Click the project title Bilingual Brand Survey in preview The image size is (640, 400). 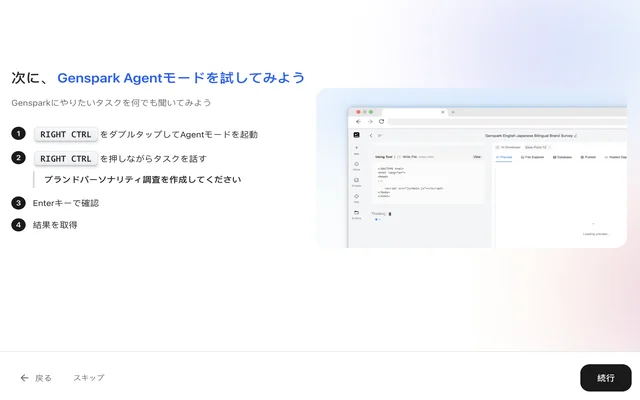[x=531, y=136]
